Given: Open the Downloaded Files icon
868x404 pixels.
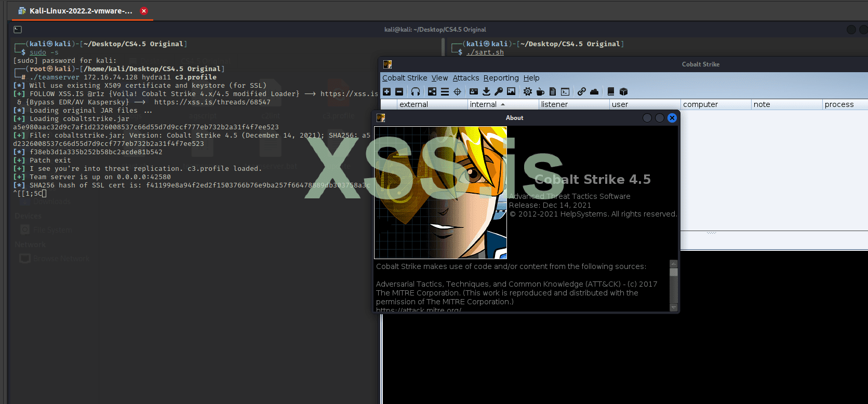Looking at the screenshot, I should [486, 92].
